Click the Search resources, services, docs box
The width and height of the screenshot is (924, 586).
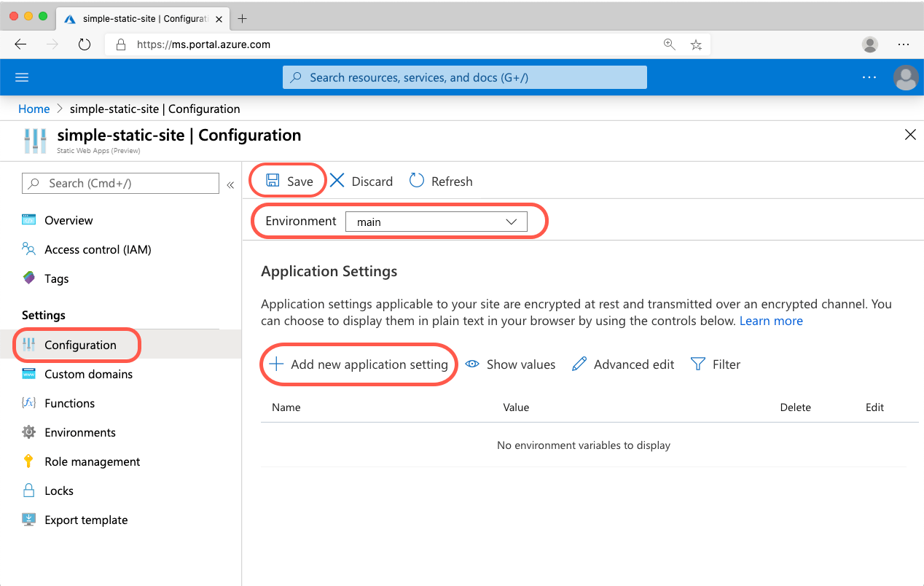pyautogui.click(x=465, y=77)
